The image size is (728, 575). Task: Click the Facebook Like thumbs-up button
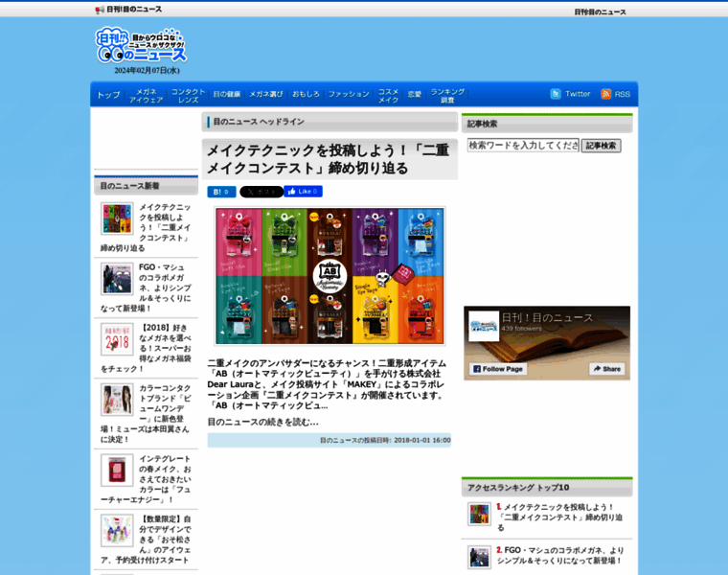pyautogui.click(x=304, y=192)
